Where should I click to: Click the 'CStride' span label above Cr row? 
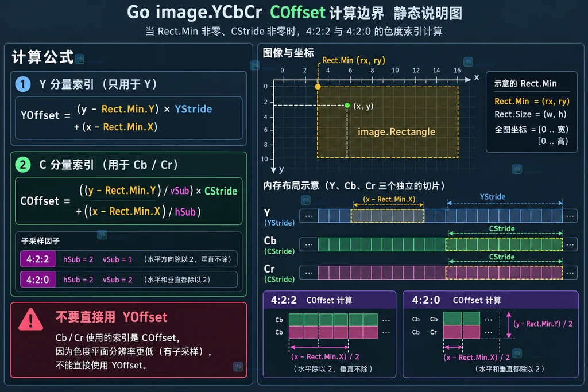502,257
